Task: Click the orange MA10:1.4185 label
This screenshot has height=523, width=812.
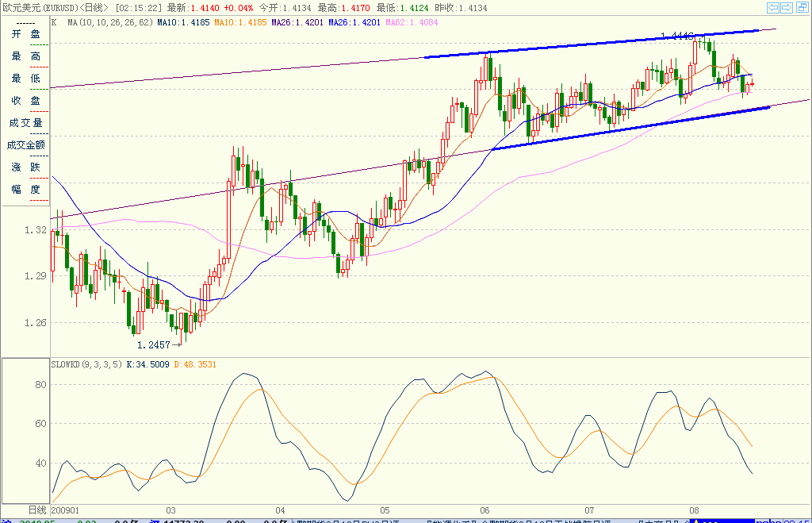Action: (x=240, y=22)
